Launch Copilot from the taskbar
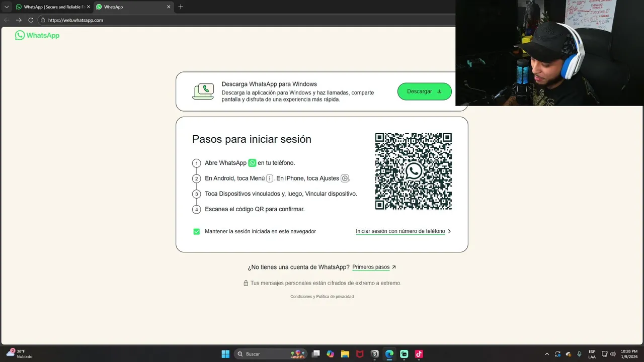The width and height of the screenshot is (644, 362). (x=330, y=354)
